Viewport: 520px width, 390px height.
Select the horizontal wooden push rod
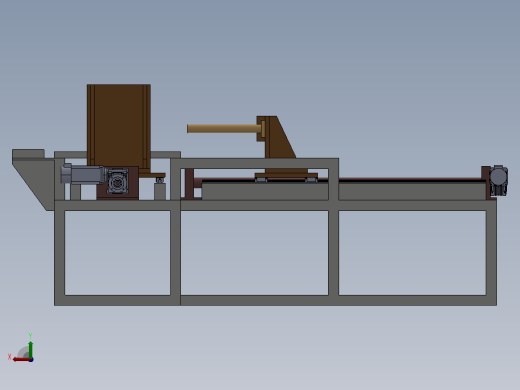pos(224,129)
